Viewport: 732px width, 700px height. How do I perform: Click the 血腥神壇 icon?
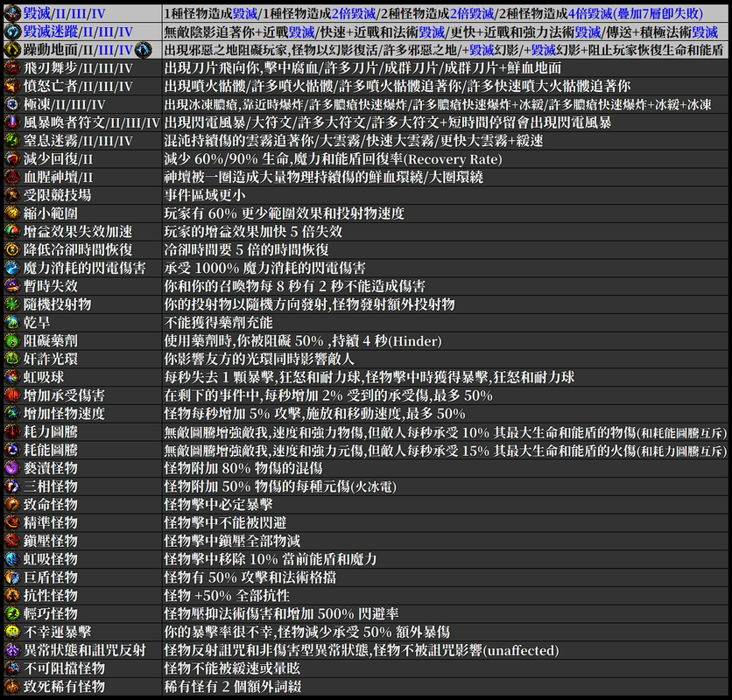tap(12, 178)
